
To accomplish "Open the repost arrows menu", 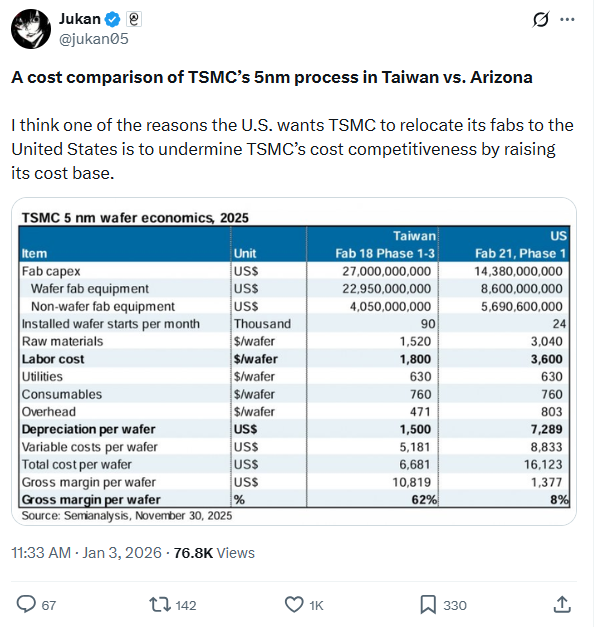I will pyautogui.click(x=159, y=604).
